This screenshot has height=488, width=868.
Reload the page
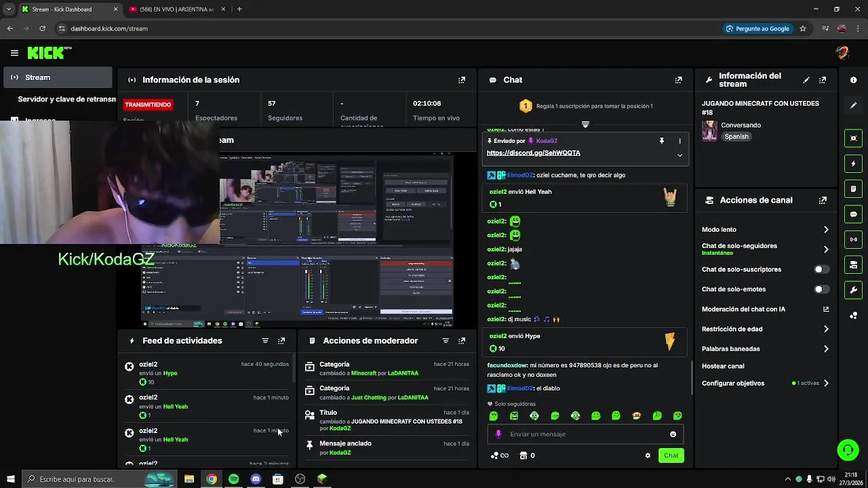pyautogui.click(x=42, y=28)
